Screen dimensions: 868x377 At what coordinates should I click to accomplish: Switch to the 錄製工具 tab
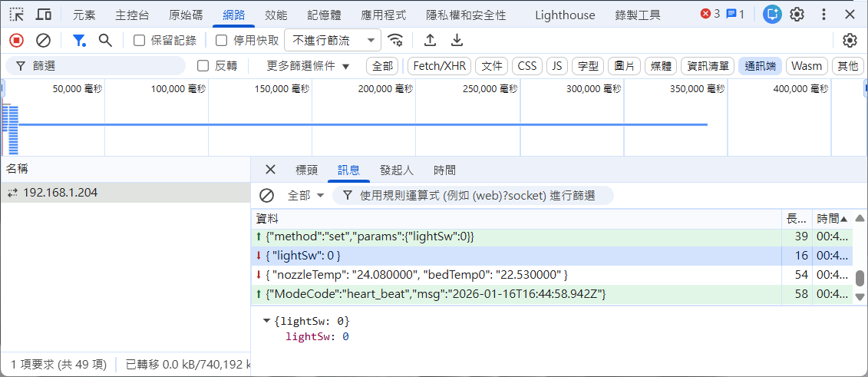coord(638,15)
